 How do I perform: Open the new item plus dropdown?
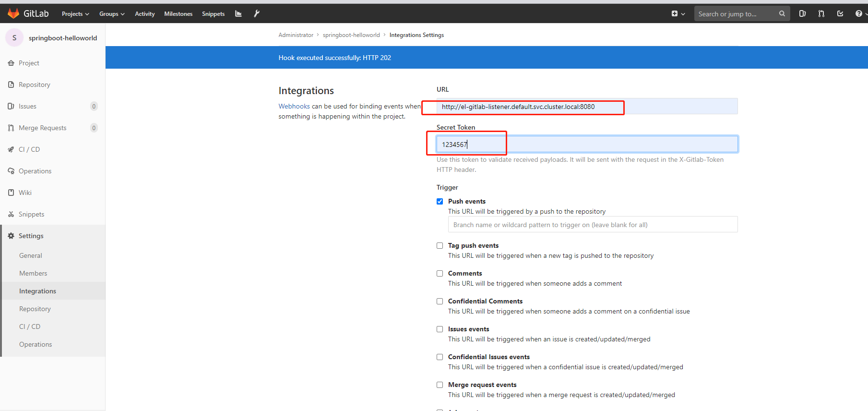click(x=678, y=14)
